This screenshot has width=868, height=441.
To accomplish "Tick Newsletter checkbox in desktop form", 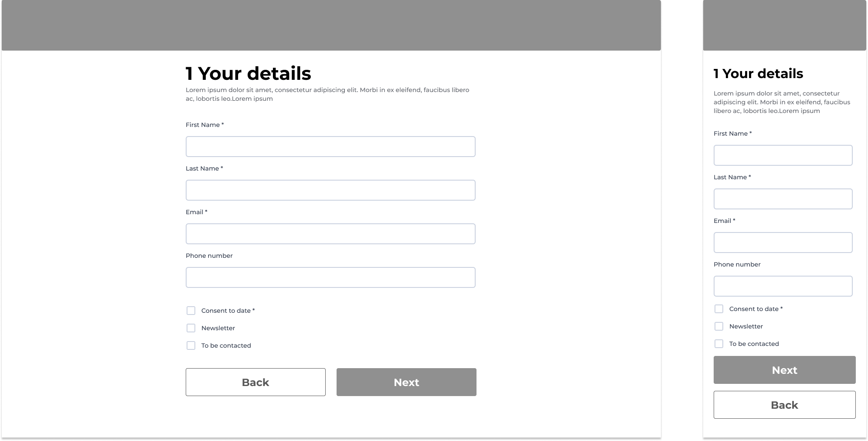I will tap(191, 328).
